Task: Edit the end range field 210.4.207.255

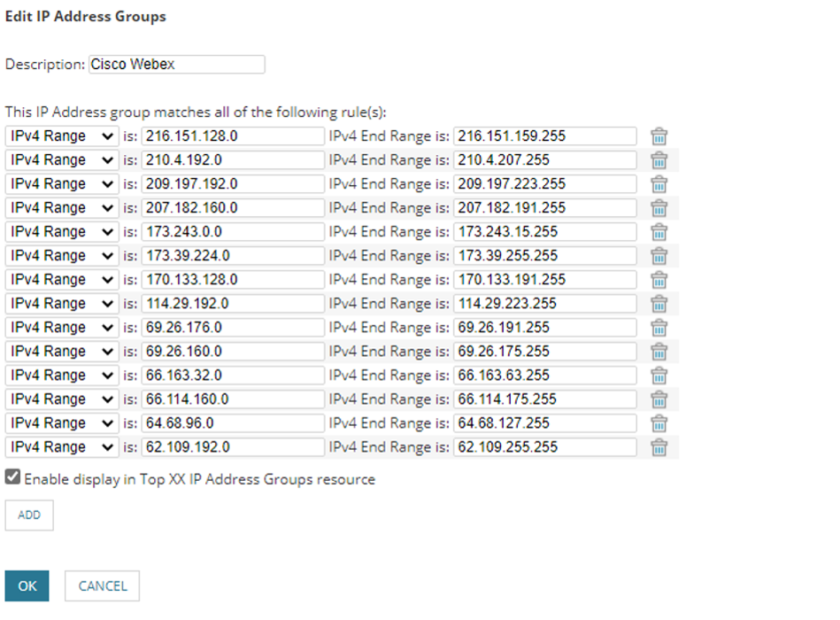Action: [545, 160]
